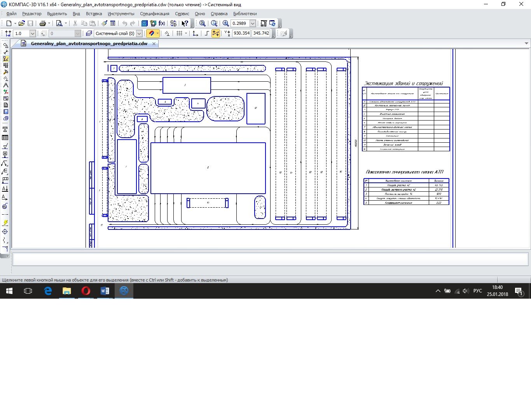Open an existing document with the folder icon
Screen dimensions: 531x420
pyautogui.click(x=21, y=23)
